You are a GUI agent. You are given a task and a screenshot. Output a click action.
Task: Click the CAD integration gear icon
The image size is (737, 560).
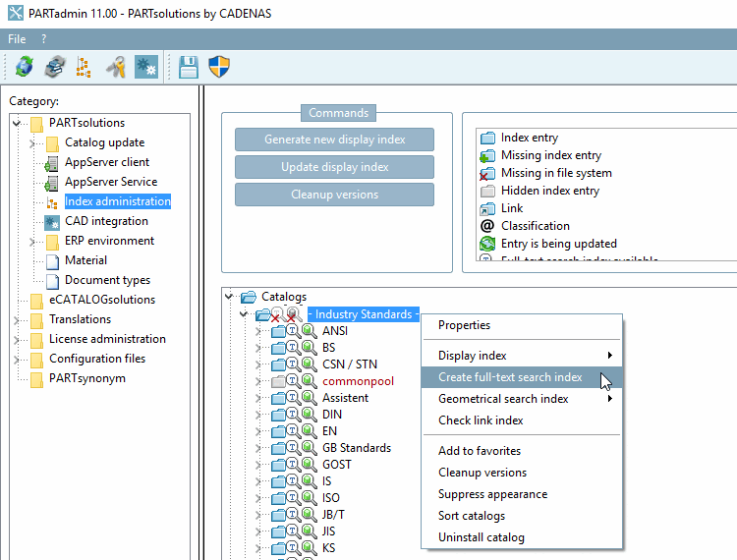(x=52, y=222)
